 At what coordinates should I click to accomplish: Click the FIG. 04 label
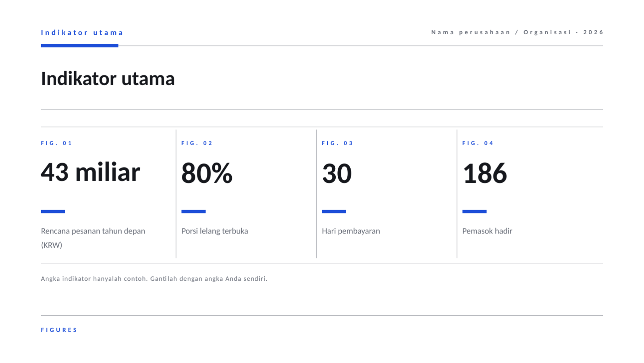coord(478,143)
